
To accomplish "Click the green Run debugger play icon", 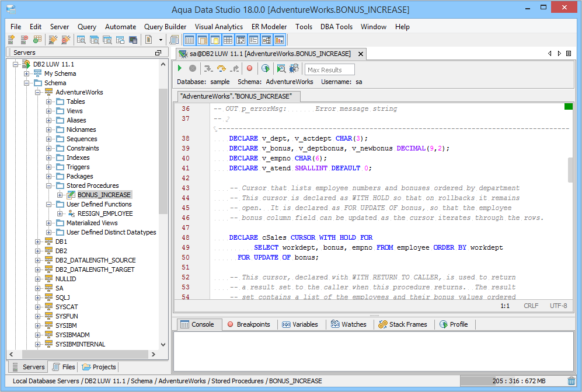I will point(180,69).
